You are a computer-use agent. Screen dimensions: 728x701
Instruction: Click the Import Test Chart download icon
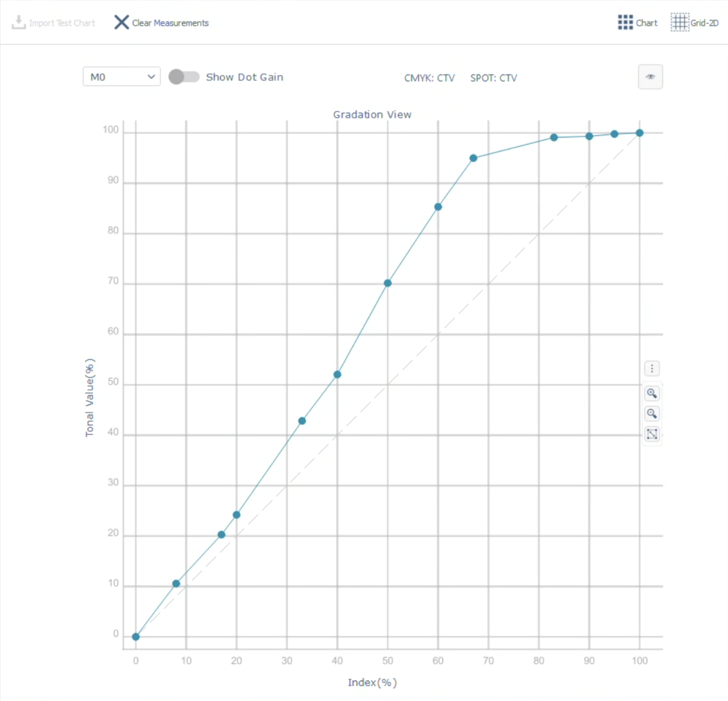tap(18, 22)
